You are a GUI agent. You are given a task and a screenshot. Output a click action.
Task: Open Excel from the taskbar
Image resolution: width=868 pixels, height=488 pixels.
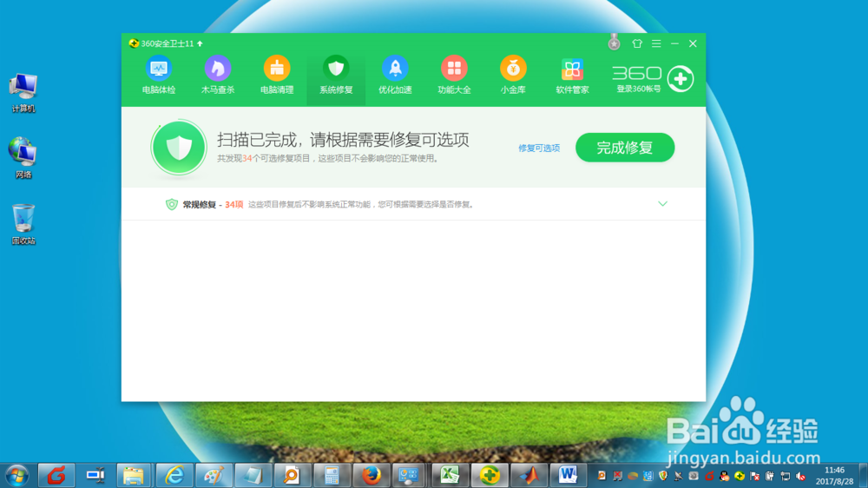(x=450, y=475)
